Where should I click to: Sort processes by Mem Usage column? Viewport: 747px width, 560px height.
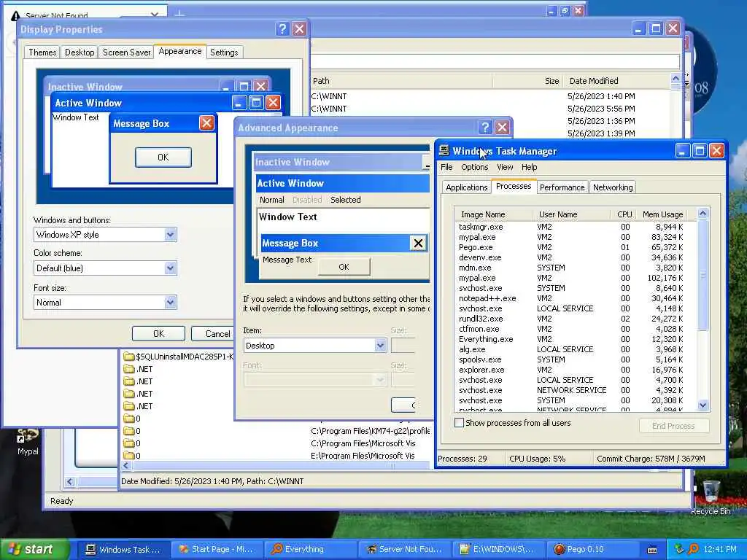pos(662,214)
